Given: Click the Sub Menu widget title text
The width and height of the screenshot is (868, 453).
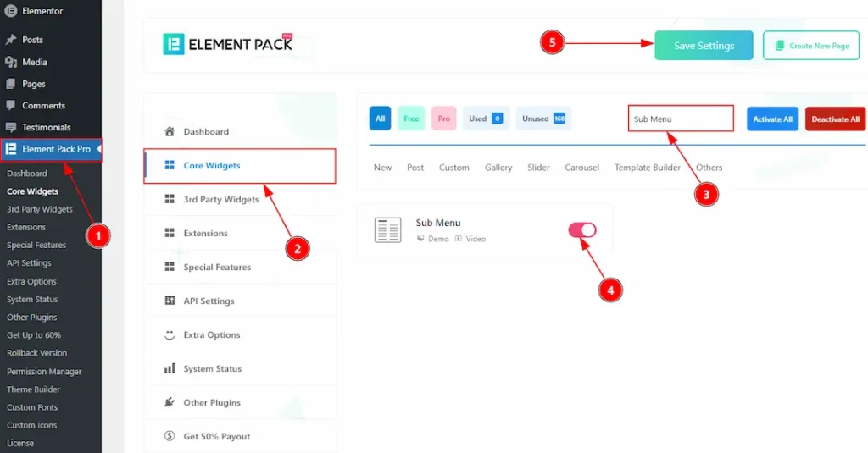Looking at the screenshot, I should [x=438, y=223].
